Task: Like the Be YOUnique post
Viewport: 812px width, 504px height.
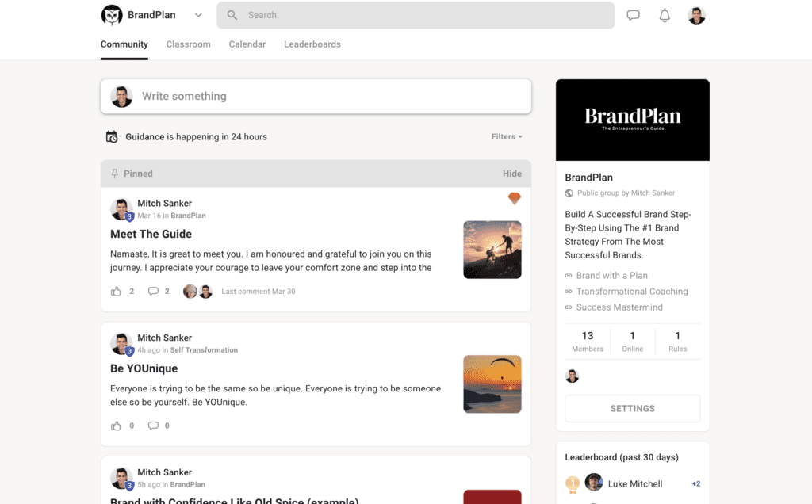Action: 116,426
